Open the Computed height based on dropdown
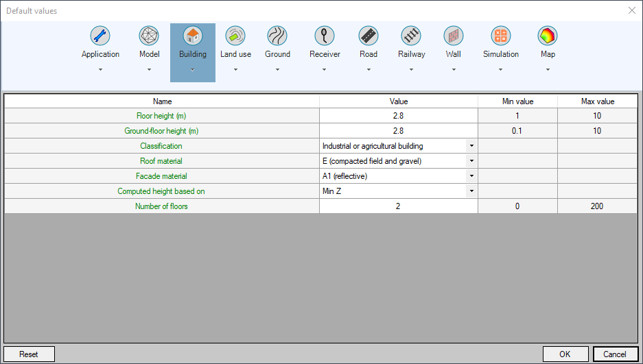643x364 pixels. coord(471,191)
